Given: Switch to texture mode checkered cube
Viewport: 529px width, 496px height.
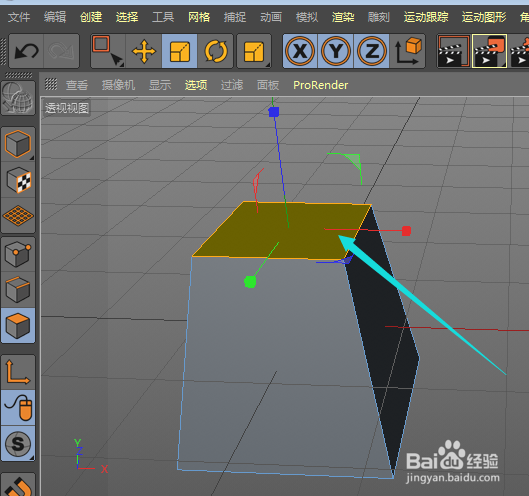Looking at the screenshot, I should click(18, 180).
